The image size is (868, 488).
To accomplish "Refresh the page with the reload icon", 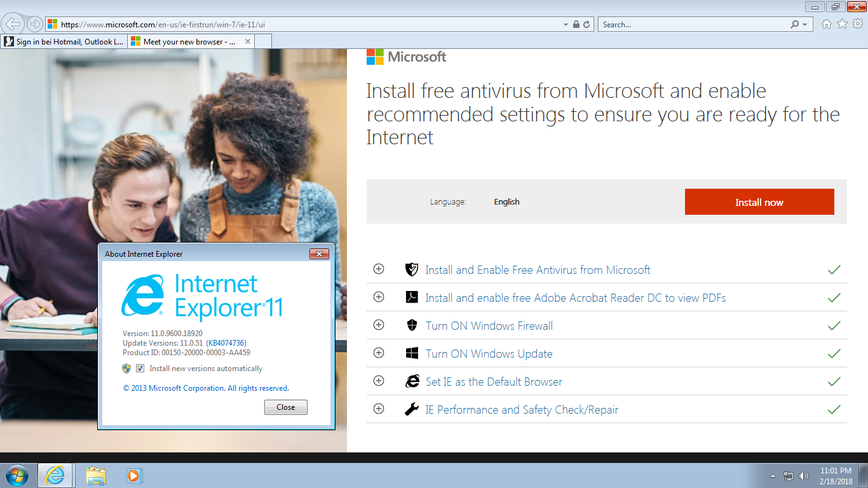I will [587, 25].
